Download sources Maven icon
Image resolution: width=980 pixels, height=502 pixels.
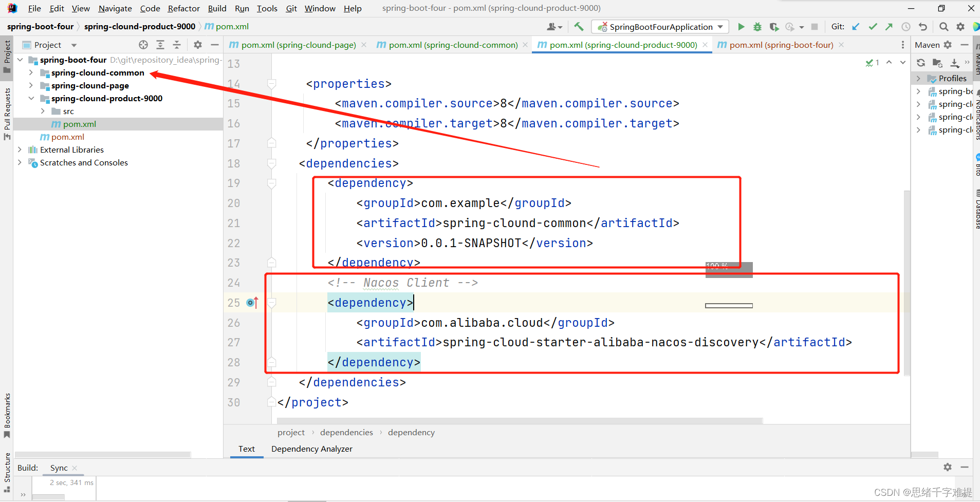954,63
